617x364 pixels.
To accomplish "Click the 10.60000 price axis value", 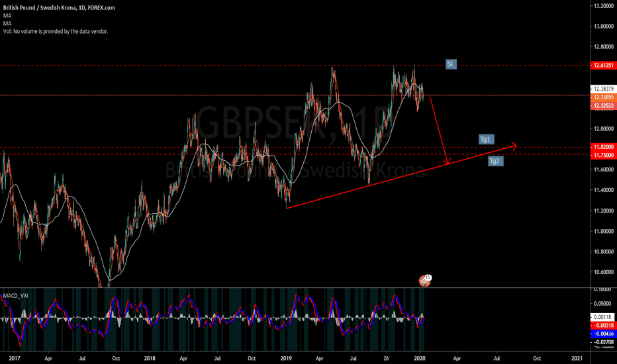I will [604, 272].
